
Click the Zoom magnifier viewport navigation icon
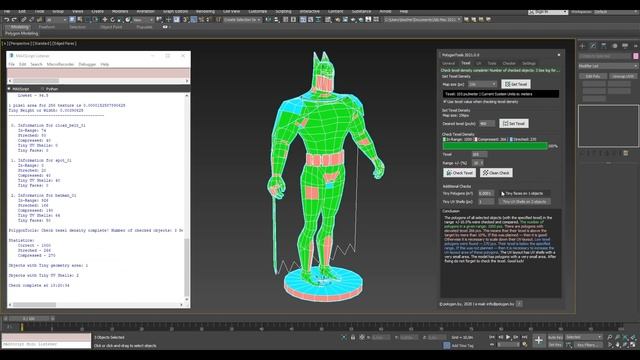609,337
